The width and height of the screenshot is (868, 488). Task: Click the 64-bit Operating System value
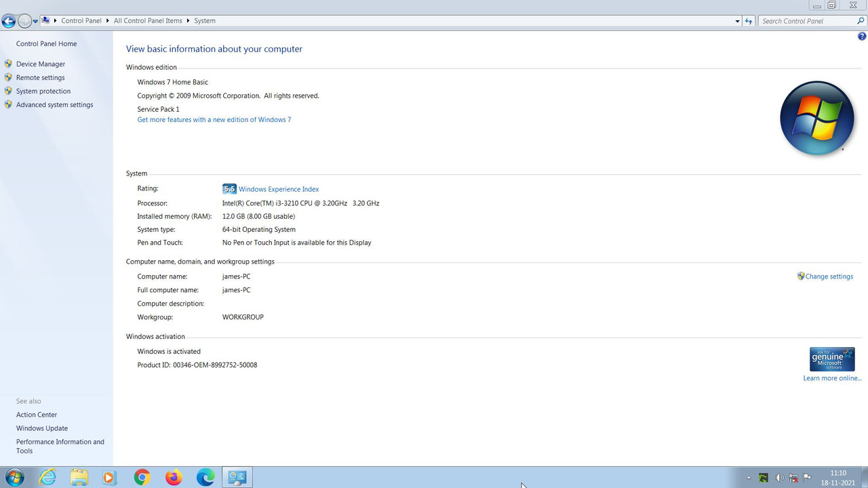click(259, 230)
